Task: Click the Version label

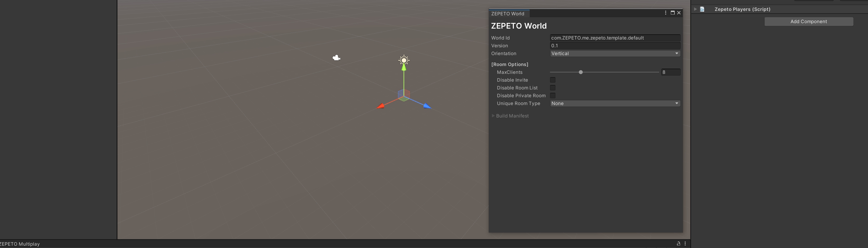Action: click(x=499, y=45)
